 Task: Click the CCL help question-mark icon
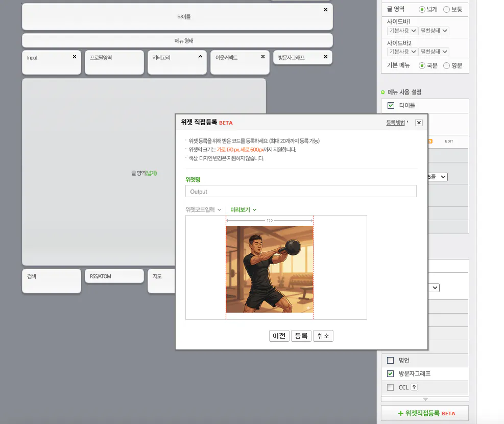click(414, 387)
